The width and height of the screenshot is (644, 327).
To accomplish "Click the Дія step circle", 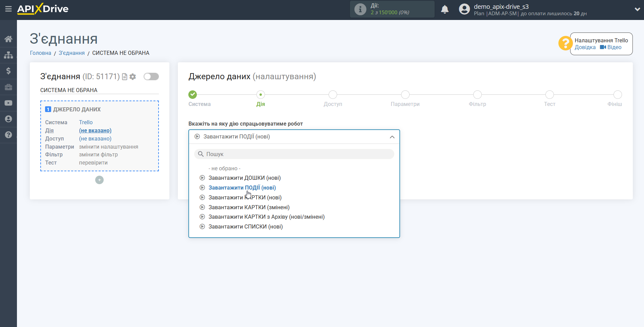I will (261, 94).
